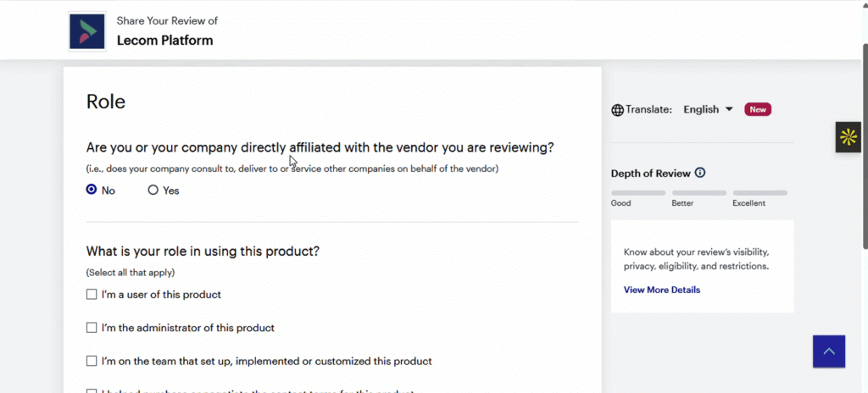Select the Yes affiliation radio button
This screenshot has height=393, width=868.
click(x=153, y=191)
